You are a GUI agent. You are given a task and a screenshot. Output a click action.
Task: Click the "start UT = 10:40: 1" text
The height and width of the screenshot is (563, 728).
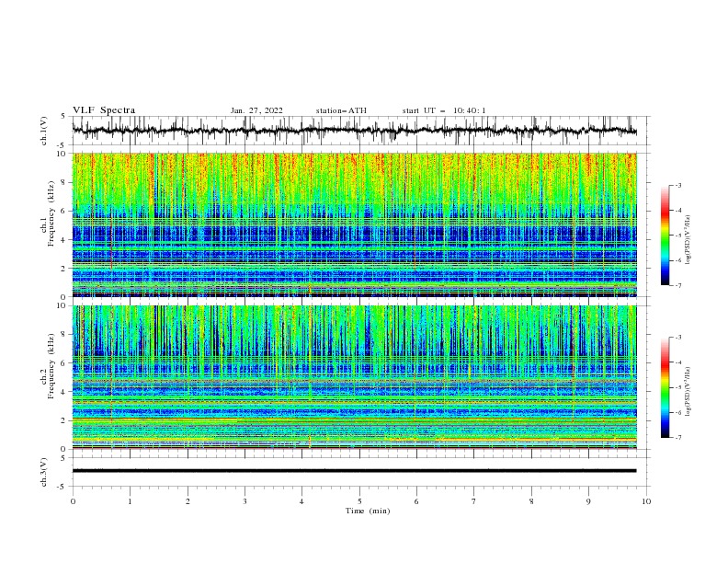click(x=444, y=110)
